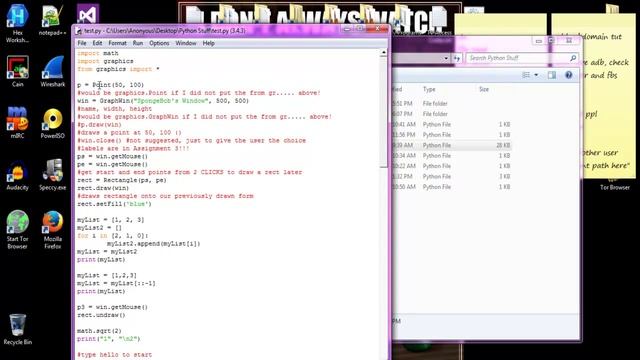Click the 'rect.setFill('blue')' line
This screenshot has width=640, height=360.
click(x=114, y=204)
